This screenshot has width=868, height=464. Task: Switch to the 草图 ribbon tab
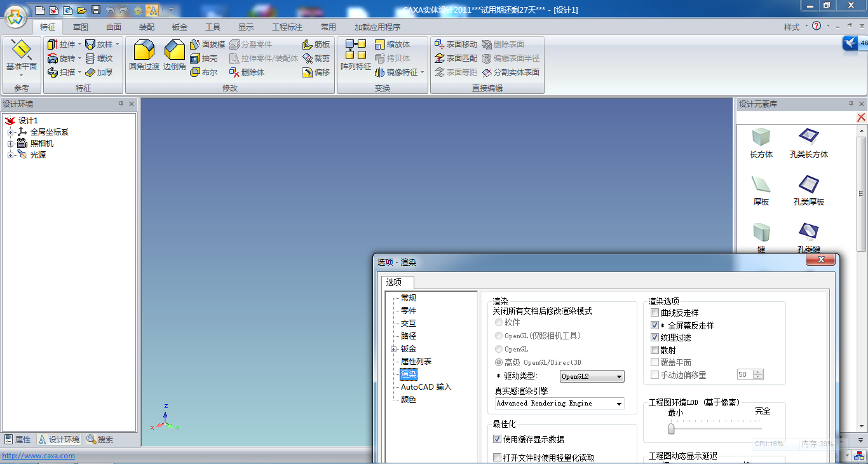tap(81, 27)
